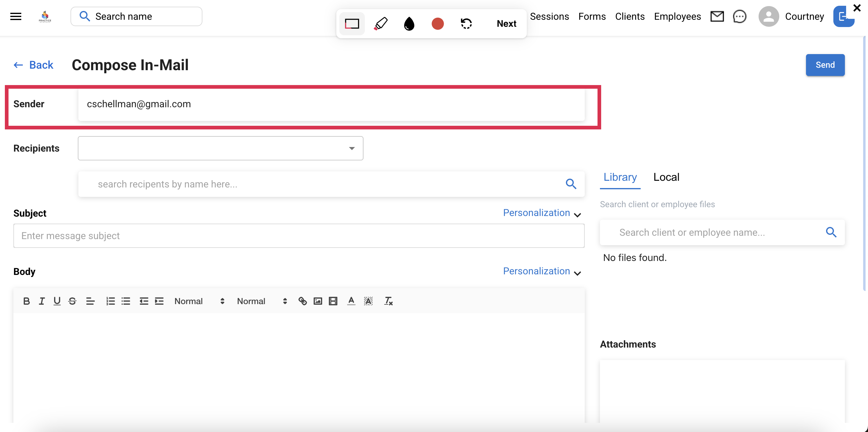Open first Normal dropdown in editor
Viewport: 868px width, 432px height.
199,301
